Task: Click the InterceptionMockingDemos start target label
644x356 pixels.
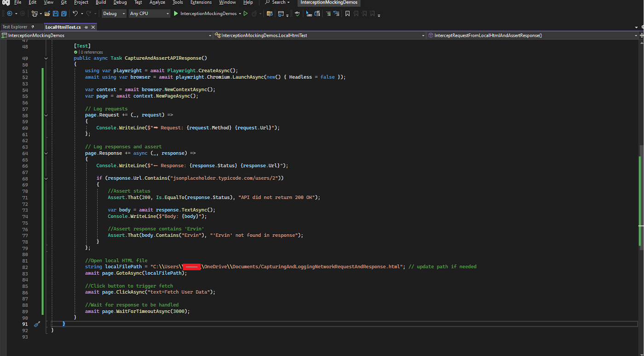Action: pyautogui.click(x=208, y=14)
